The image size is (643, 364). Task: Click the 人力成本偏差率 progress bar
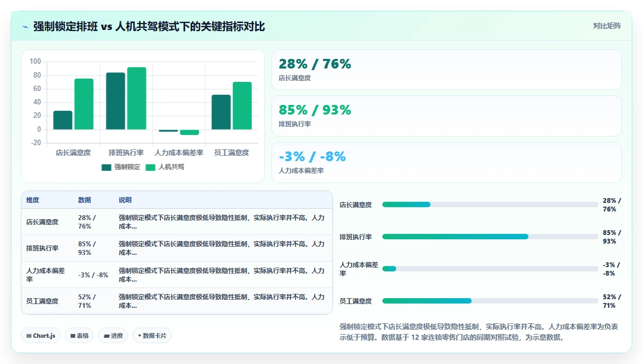pos(490,269)
